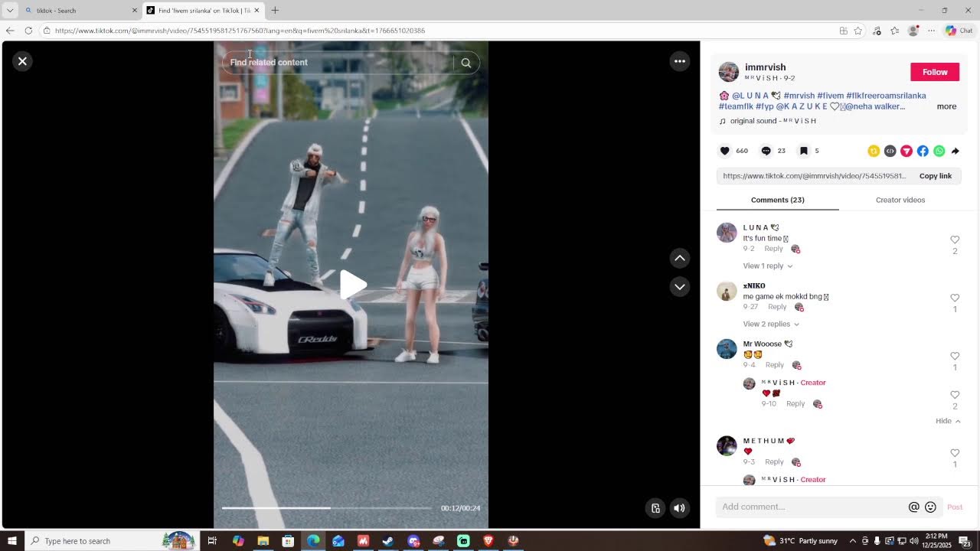Mute the video volume speaker icon
The image size is (980, 551).
(x=679, y=508)
